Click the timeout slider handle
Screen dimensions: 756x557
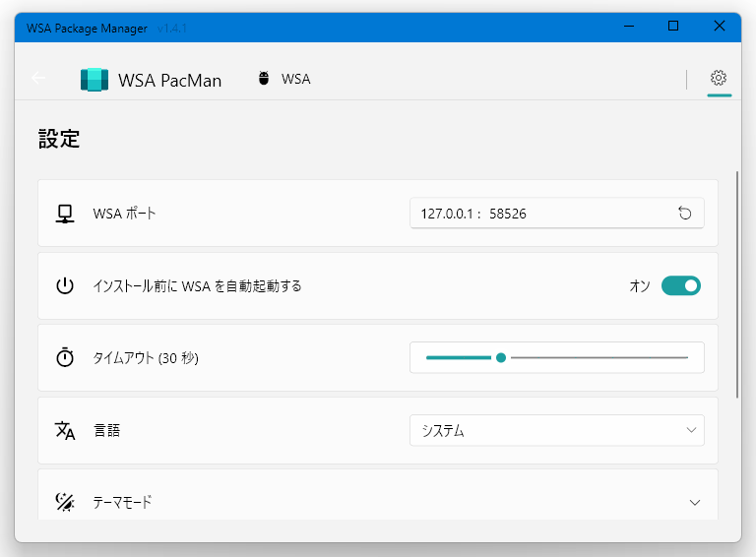(501, 357)
